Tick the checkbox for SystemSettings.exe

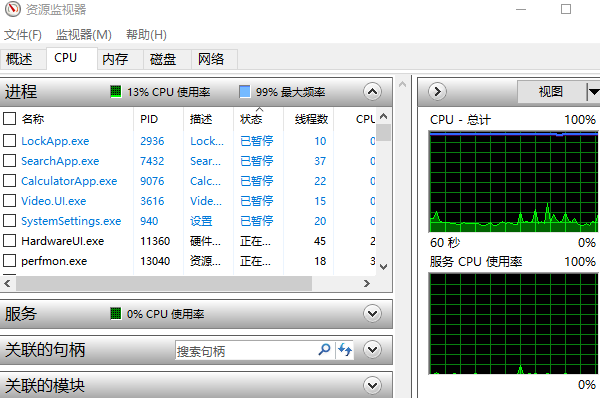pyautogui.click(x=9, y=220)
